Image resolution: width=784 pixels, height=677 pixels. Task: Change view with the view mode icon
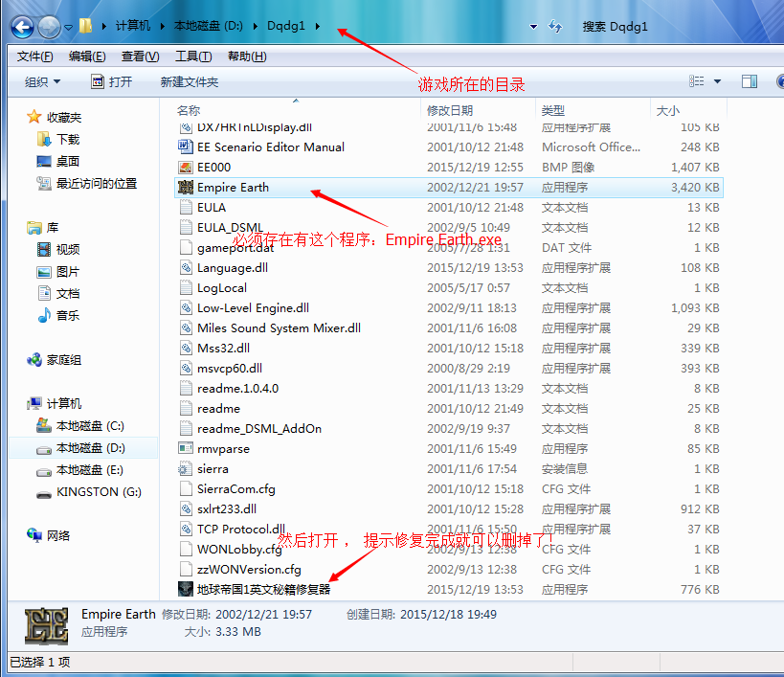tap(697, 81)
